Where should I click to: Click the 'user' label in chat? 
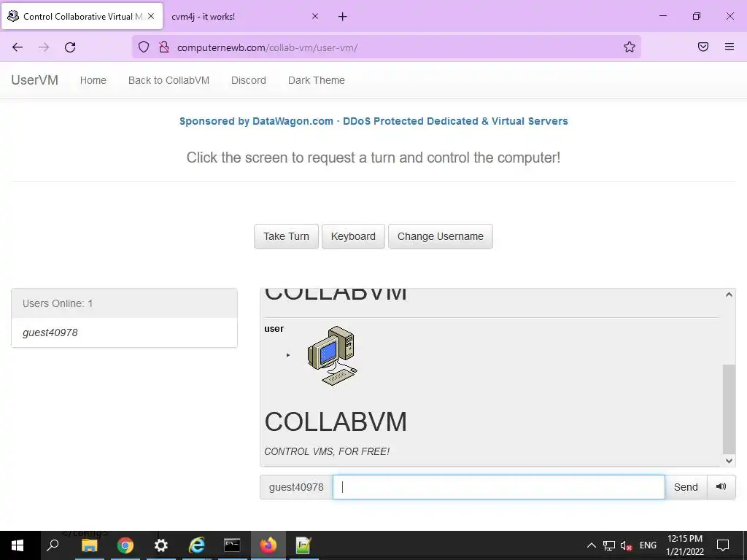(274, 329)
